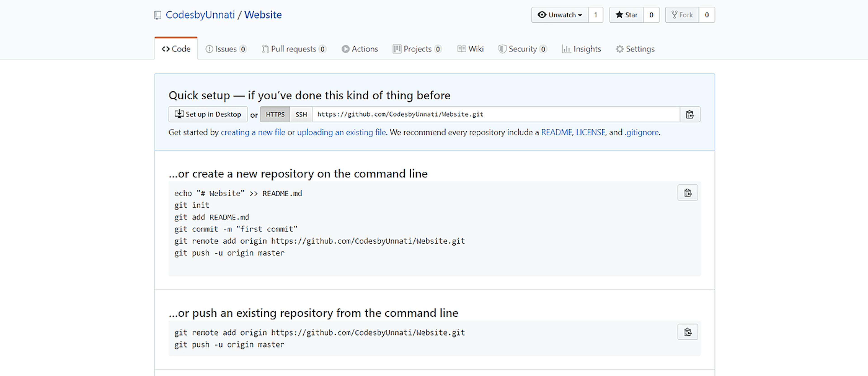Click the Insights menu item
Viewport: 868px width, 376px height.
[x=582, y=49]
